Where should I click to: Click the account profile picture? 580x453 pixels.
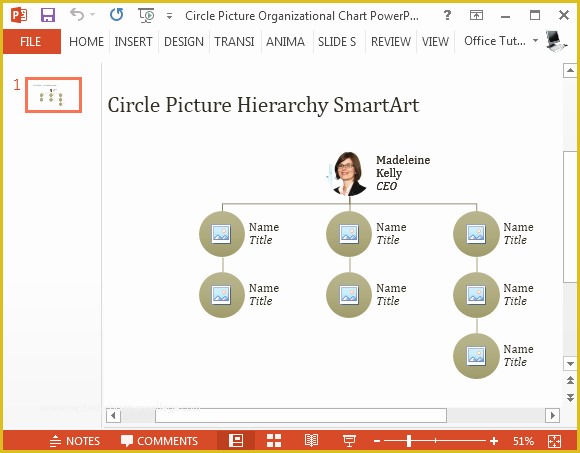(556, 41)
